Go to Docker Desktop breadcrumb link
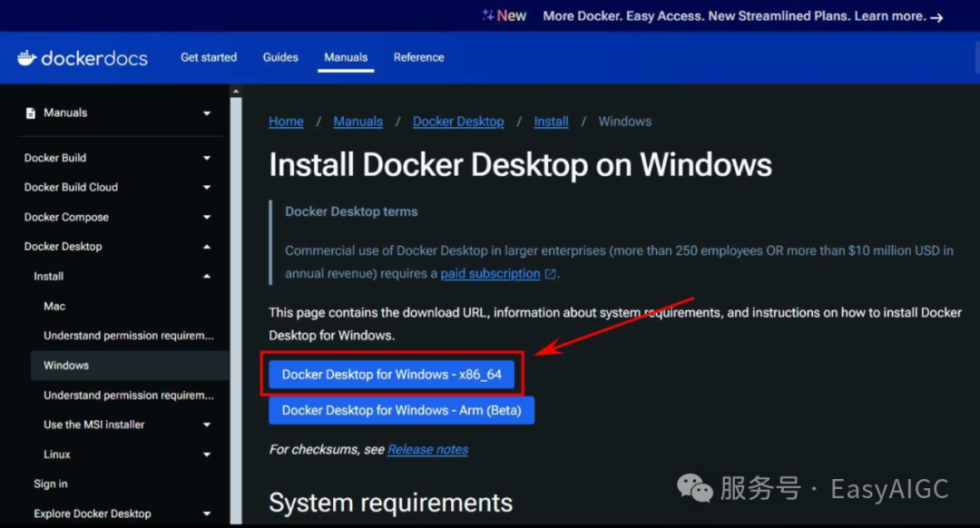Image resolution: width=980 pixels, height=528 pixels. point(458,122)
